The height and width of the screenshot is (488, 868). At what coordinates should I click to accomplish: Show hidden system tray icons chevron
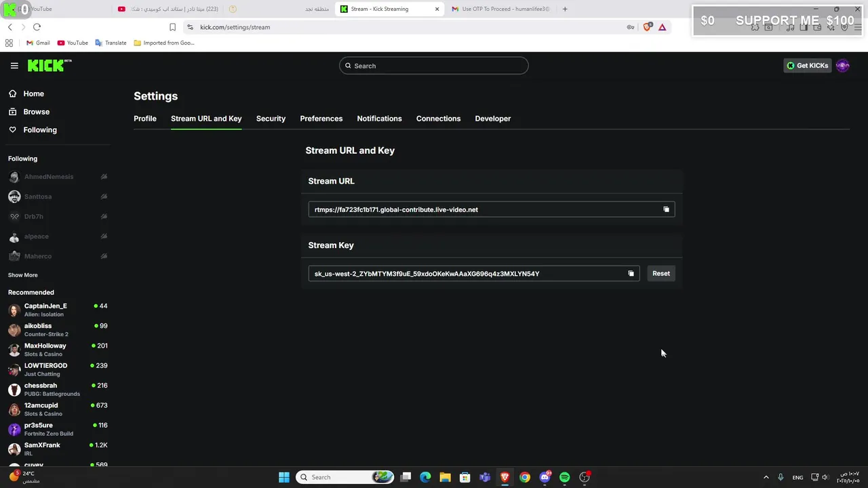coord(766,477)
